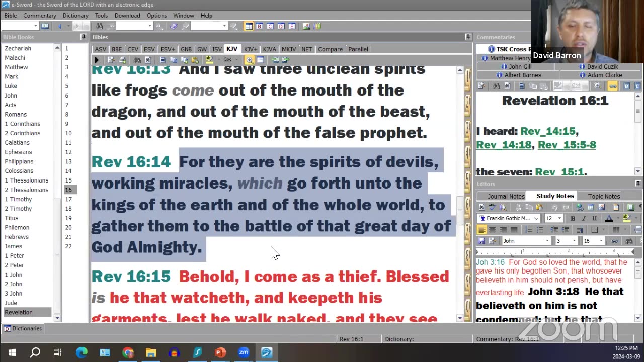Switch to Topic Notes tab

604,196
